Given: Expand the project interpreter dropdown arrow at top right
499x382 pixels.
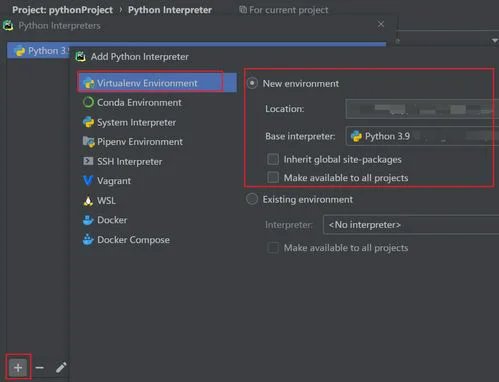Looking at the screenshot, I should coord(494,41).
